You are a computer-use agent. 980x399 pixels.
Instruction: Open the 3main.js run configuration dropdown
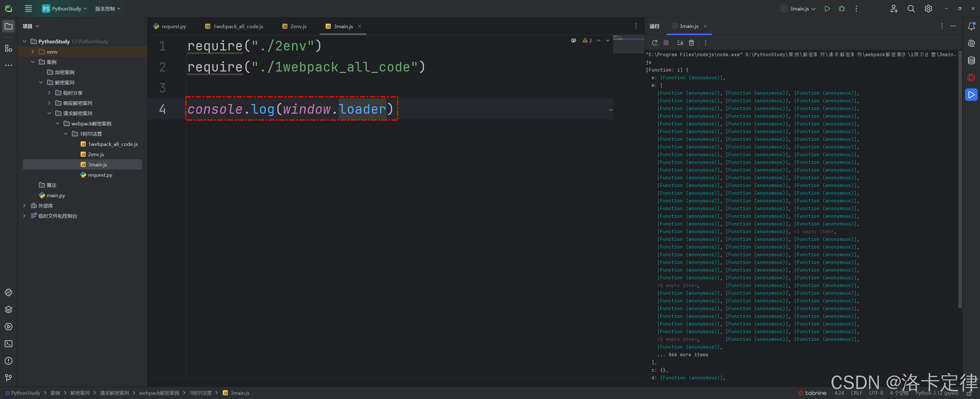(799, 8)
